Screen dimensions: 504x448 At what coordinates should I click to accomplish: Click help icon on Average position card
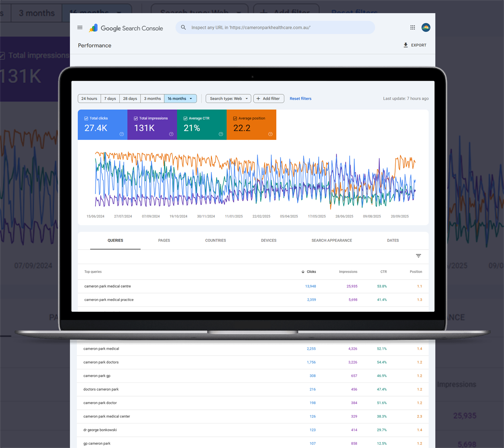tap(270, 134)
